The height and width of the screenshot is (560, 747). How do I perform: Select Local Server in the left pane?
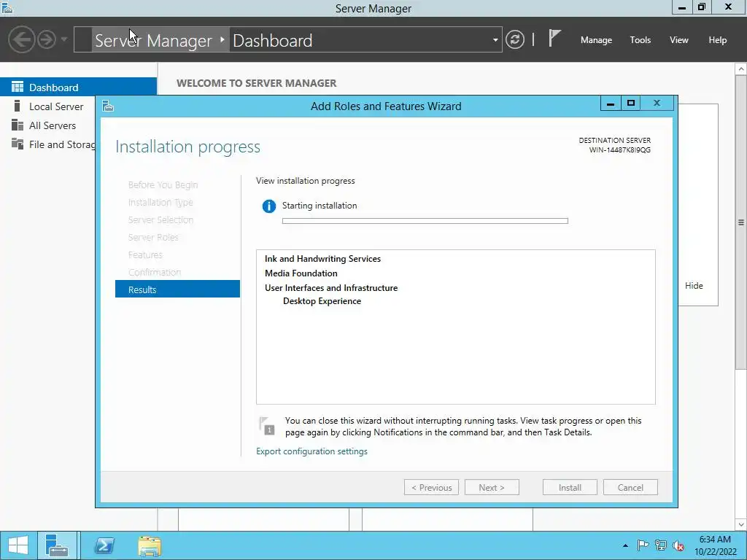tap(56, 106)
